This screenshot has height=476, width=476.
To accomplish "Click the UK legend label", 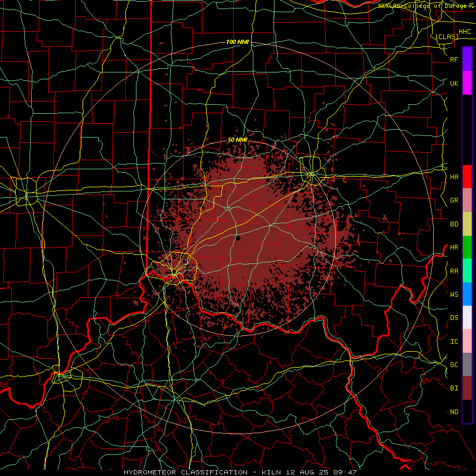I will point(454,83).
